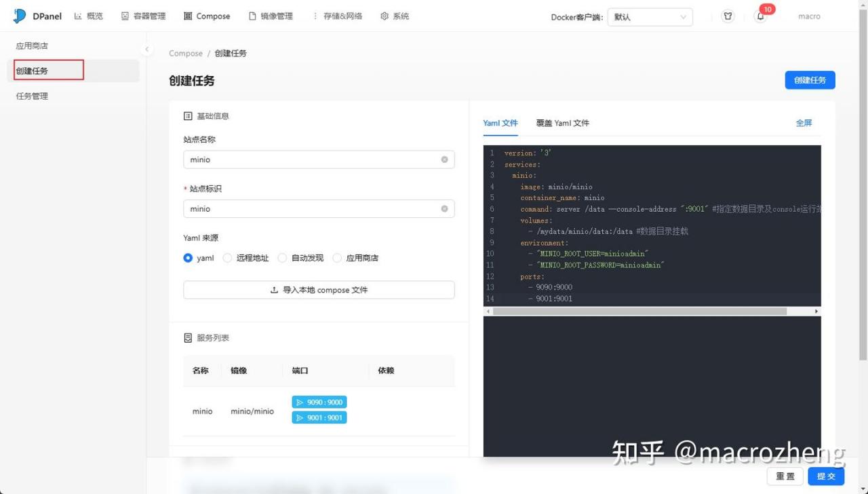Click 导入本地 compose 文件 button
Viewport: 868px width, 494px height.
(x=319, y=290)
